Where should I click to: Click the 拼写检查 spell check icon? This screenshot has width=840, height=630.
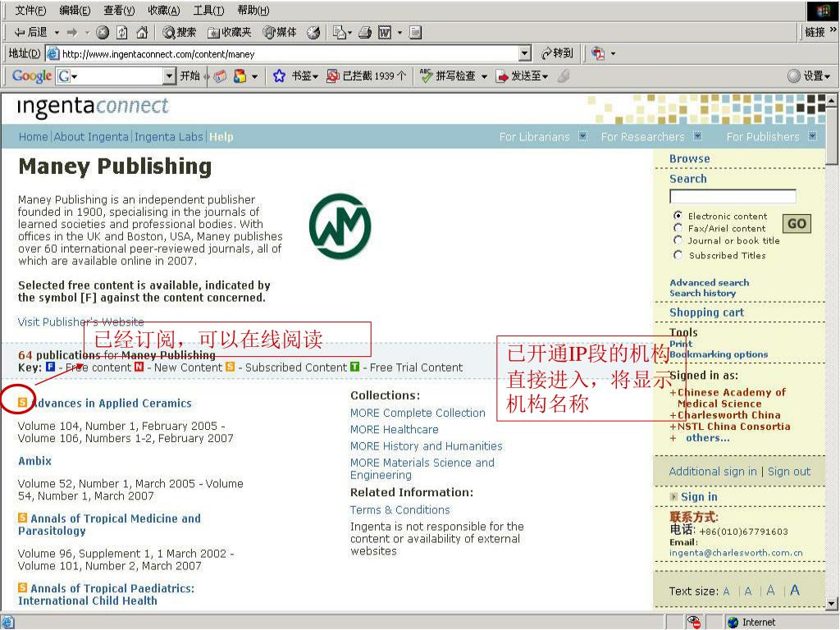tap(427, 76)
